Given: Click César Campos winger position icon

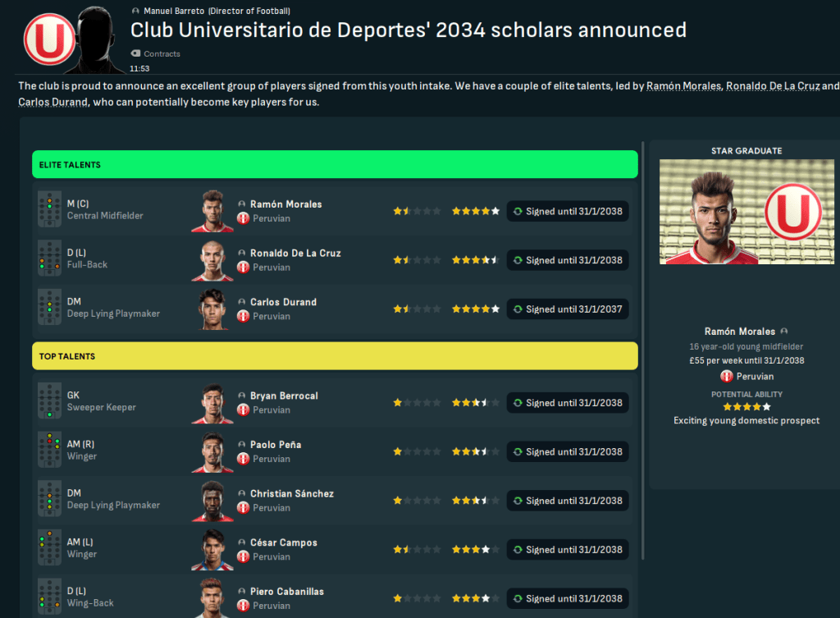Looking at the screenshot, I should click(x=49, y=549).
